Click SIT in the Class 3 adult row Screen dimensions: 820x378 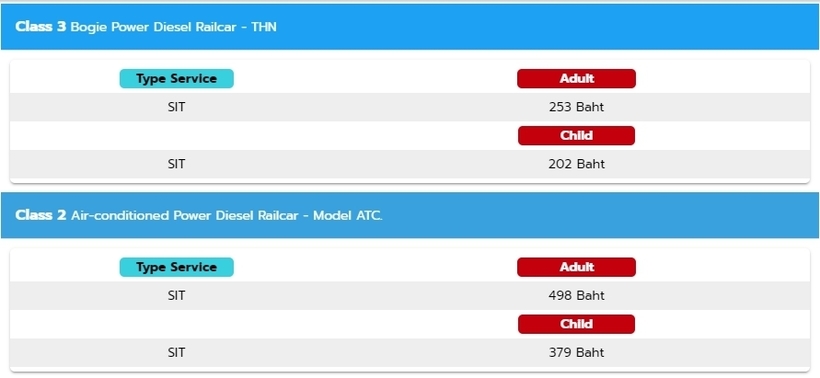tap(177, 107)
